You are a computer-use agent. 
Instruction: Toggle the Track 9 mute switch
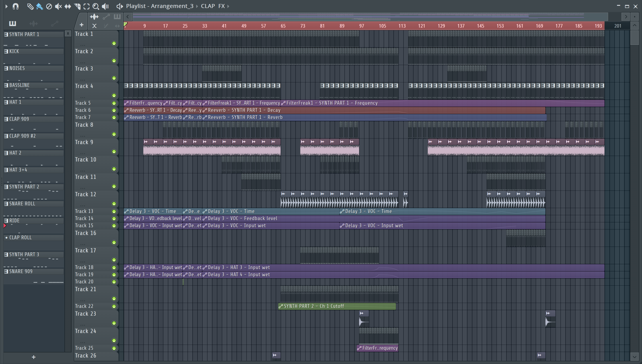(x=114, y=152)
